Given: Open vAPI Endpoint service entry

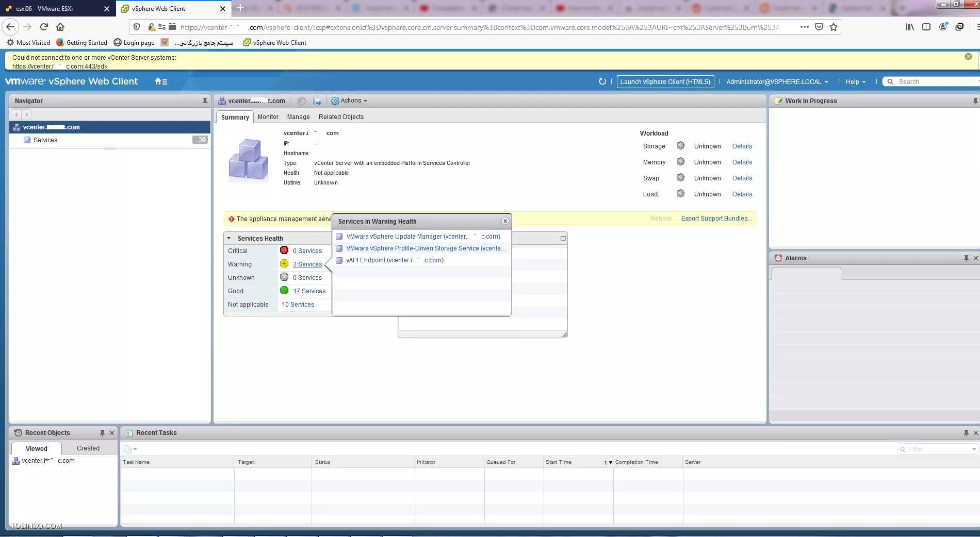Looking at the screenshot, I should point(395,260).
